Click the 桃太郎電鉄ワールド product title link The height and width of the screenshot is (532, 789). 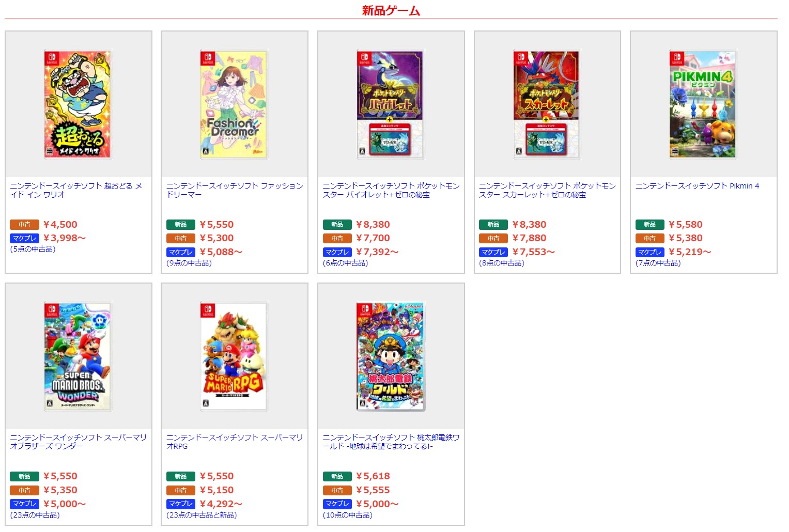click(391, 442)
